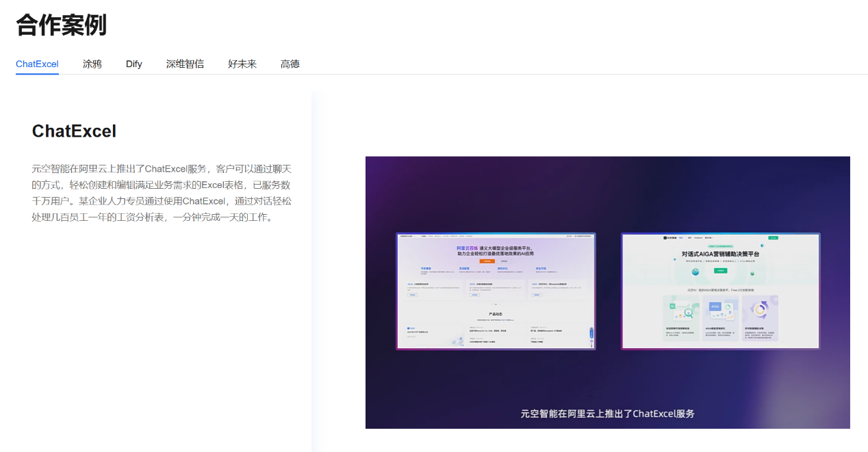The image size is (868, 452).
Task: Switch to the 深维智信 tab
Action: (185, 64)
